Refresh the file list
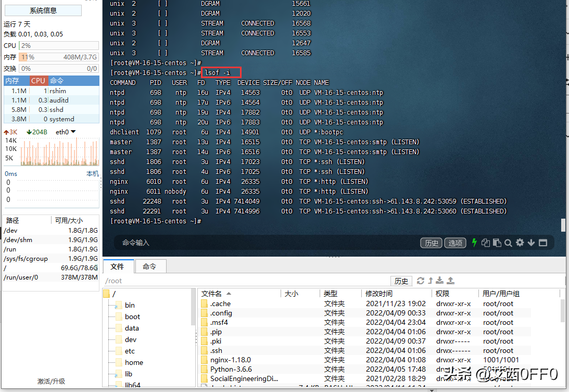Viewport: 569px width, 392px height. pyautogui.click(x=421, y=281)
